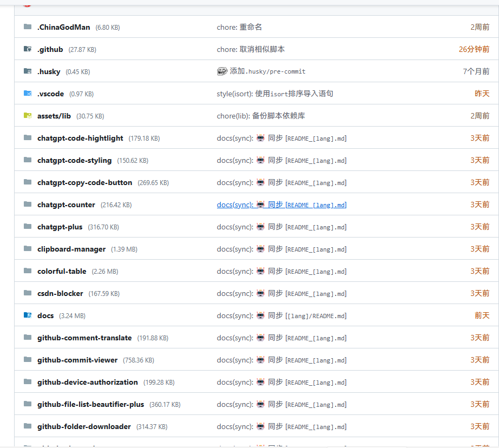Navigate into the clipboard-manager directory
Viewport: 499px width, 448px height.
[71, 249]
